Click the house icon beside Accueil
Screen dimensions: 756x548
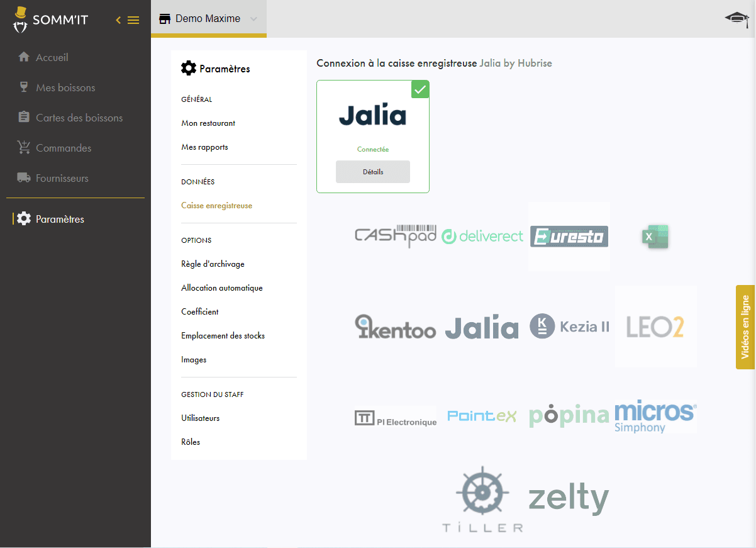pyautogui.click(x=24, y=57)
